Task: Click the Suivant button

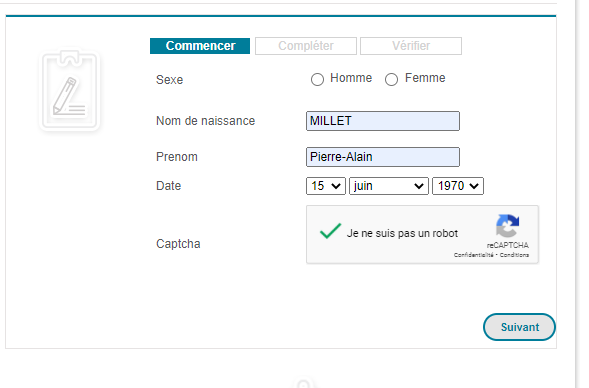Action: pyautogui.click(x=519, y=327)
